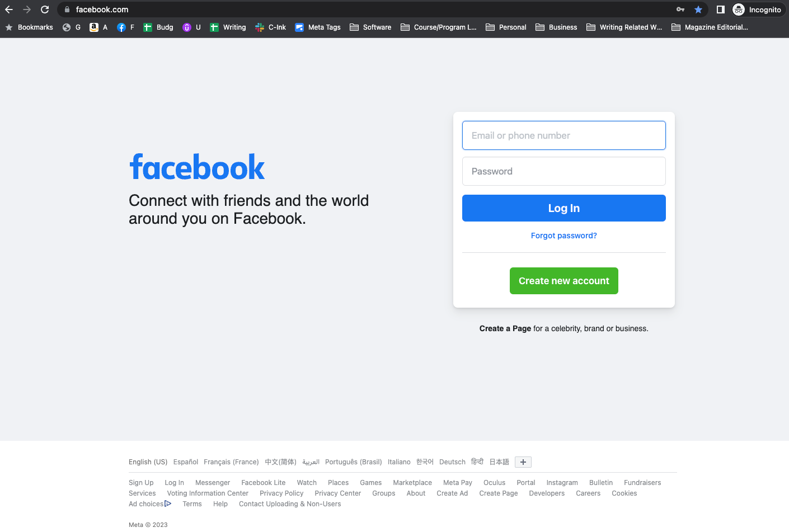Open the Meta Pay footer link
The height and width of the screenshot is (532, 789).
(458, 483)
